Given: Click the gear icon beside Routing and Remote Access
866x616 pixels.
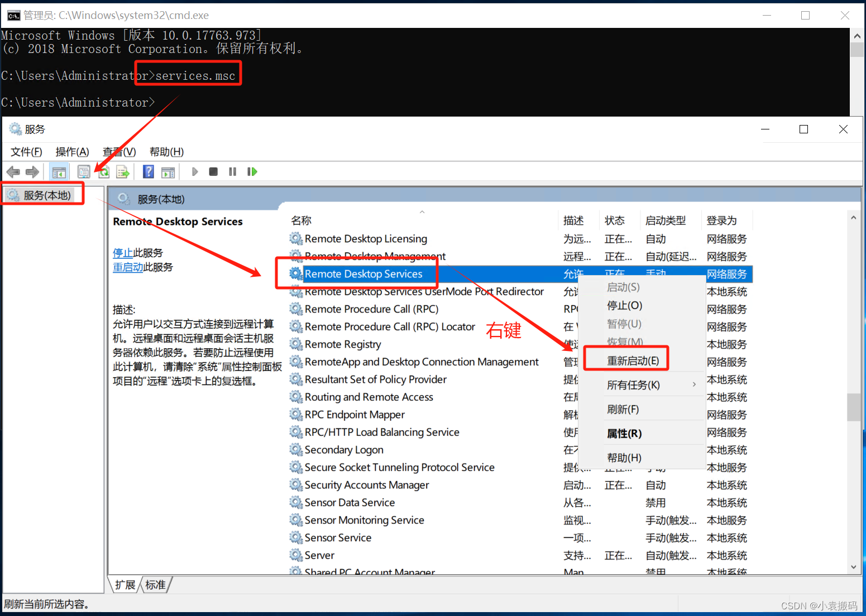Looking at the screenshot, I should (x=296, y=397).
